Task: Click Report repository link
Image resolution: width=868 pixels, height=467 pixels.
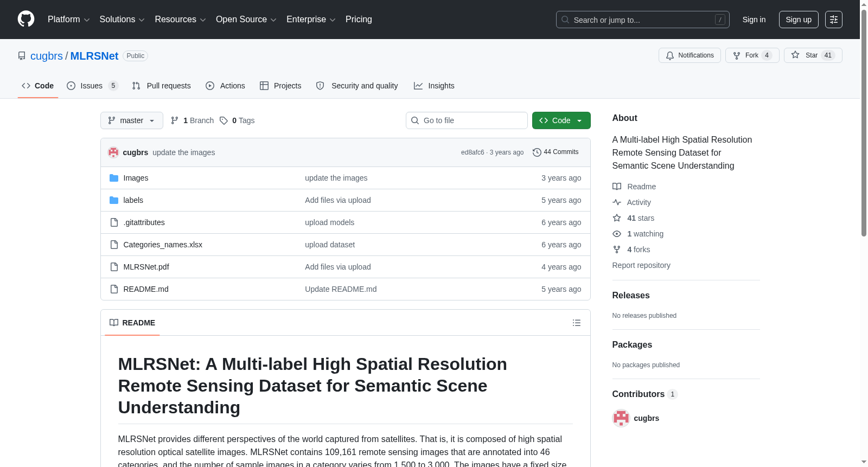Action: [x=641, y=265]
